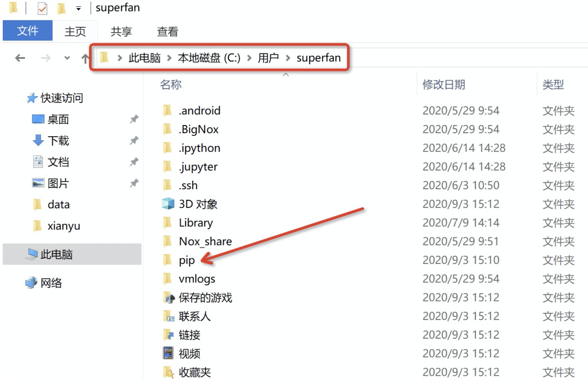
Task: Switch to the 共享 ribbon tab
Action: 121,32
